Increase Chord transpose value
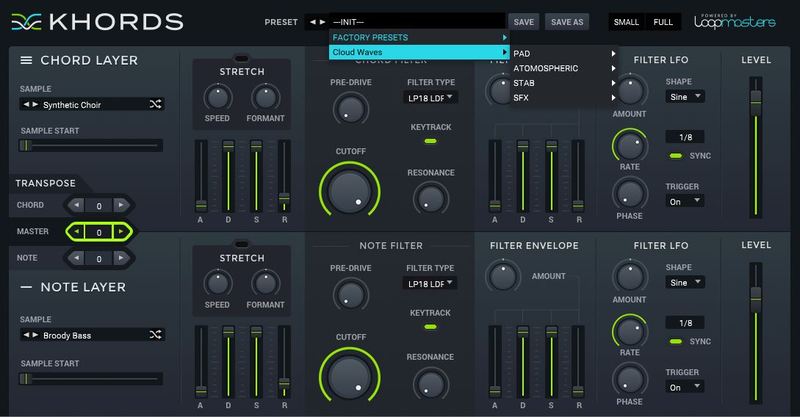The height and width of the screenshot is (417, 800). pyautogui.click(x=121, y=205)
